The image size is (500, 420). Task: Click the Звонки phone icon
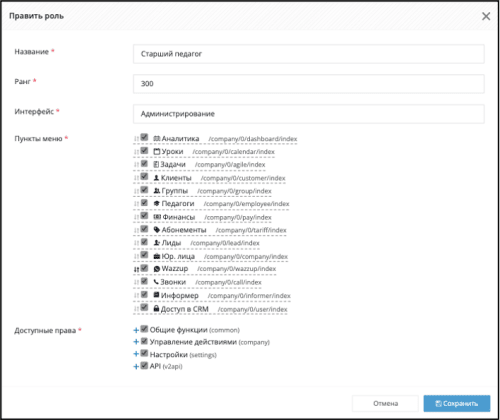click(x=156, y=282)
